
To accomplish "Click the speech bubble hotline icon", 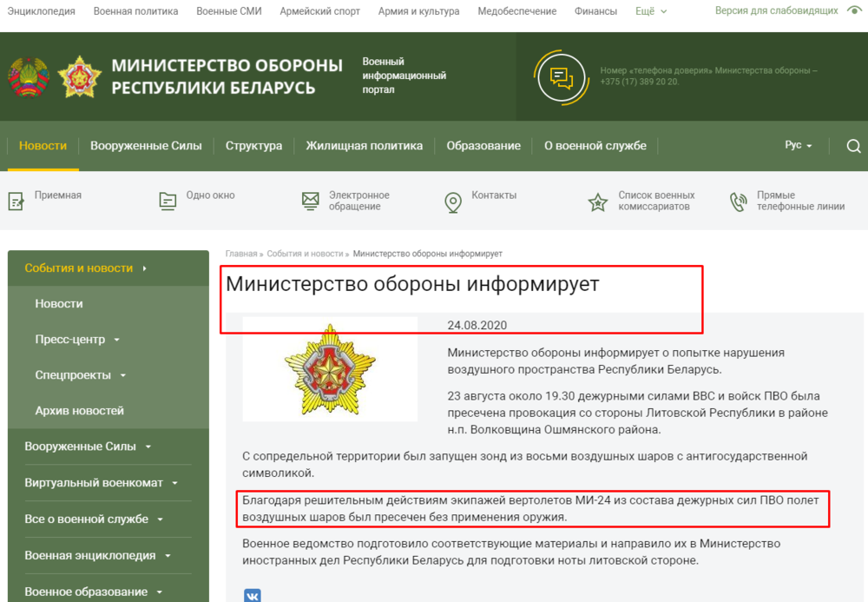I will tap(560, 76).
